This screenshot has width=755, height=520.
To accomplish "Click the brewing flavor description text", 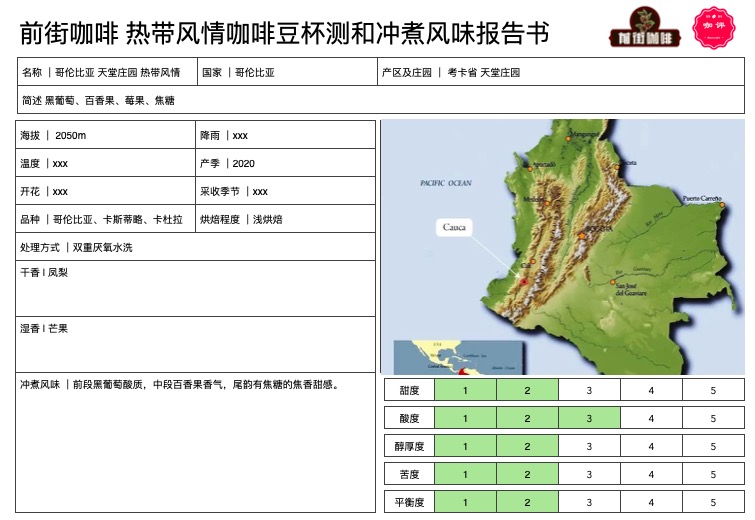I will (180, 384).
